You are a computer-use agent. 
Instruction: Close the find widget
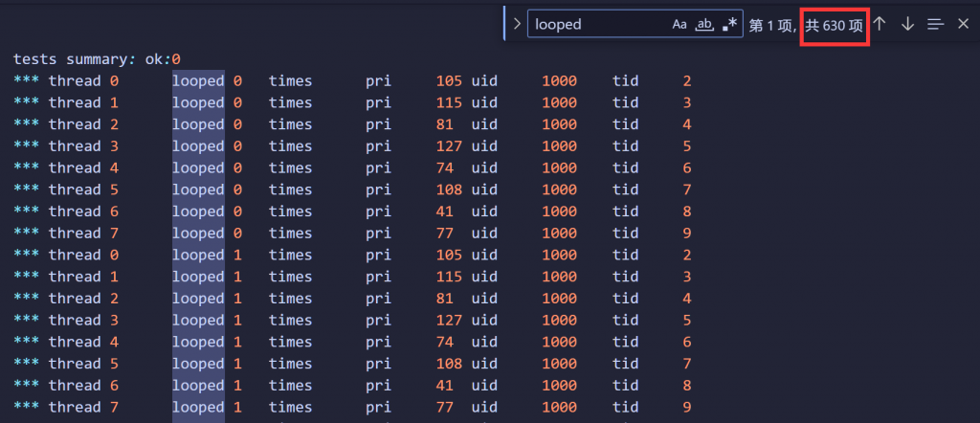pyautogui.click(x=963, y=24)
